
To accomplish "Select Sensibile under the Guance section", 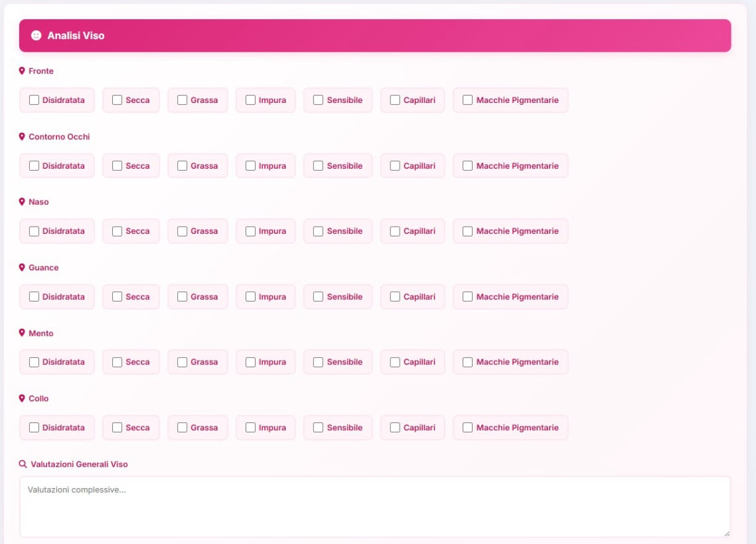I will click(319, 297).
